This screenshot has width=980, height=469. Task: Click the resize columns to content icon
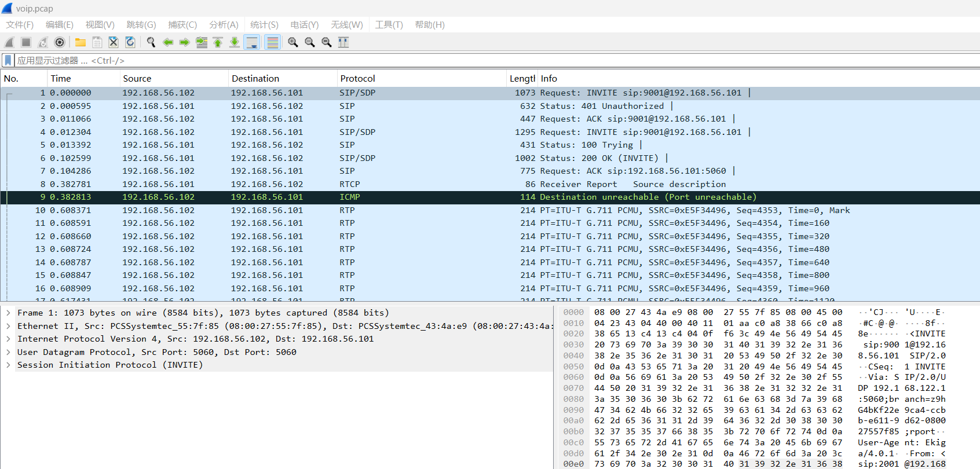coord(343,42)
